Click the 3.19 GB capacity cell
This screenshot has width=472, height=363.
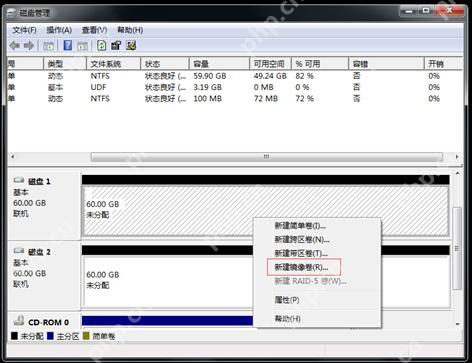(x=207, y=87)
